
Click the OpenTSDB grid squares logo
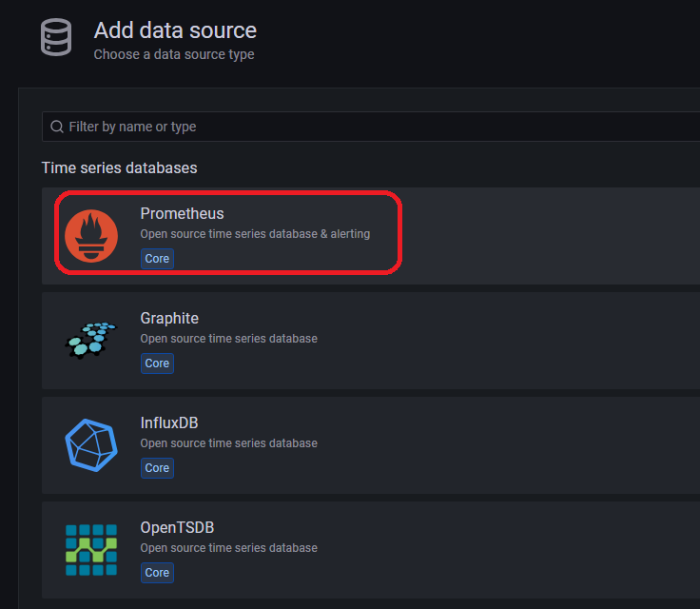pyautogui.click(x=91, y=549)
